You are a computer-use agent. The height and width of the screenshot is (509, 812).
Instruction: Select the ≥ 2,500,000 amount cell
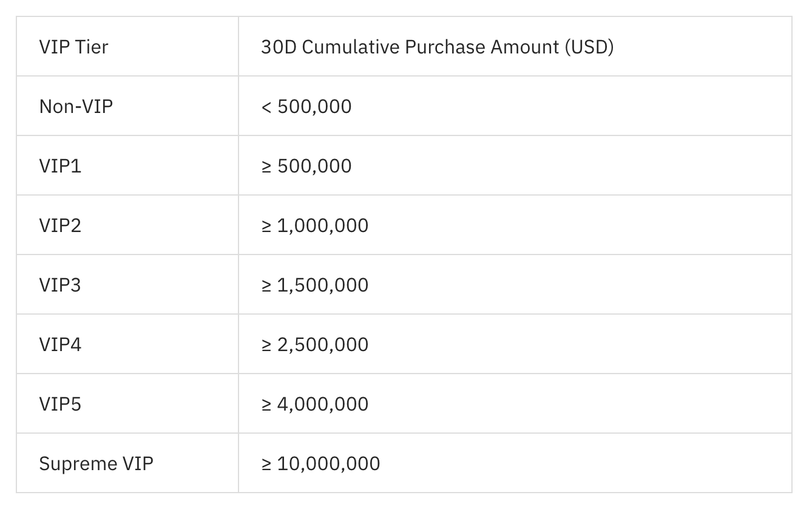(x=515, y=344)
